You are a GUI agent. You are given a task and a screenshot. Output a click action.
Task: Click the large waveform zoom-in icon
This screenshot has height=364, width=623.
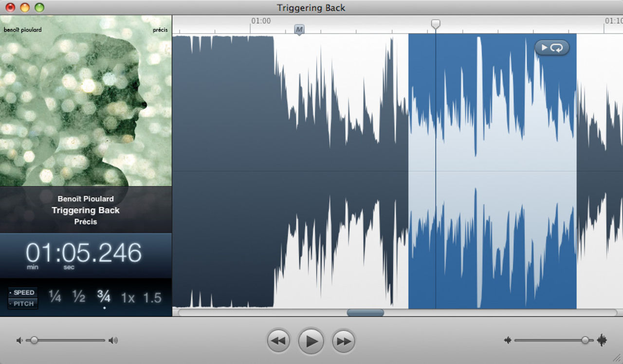pyautogui.click(x=602, y=341)
